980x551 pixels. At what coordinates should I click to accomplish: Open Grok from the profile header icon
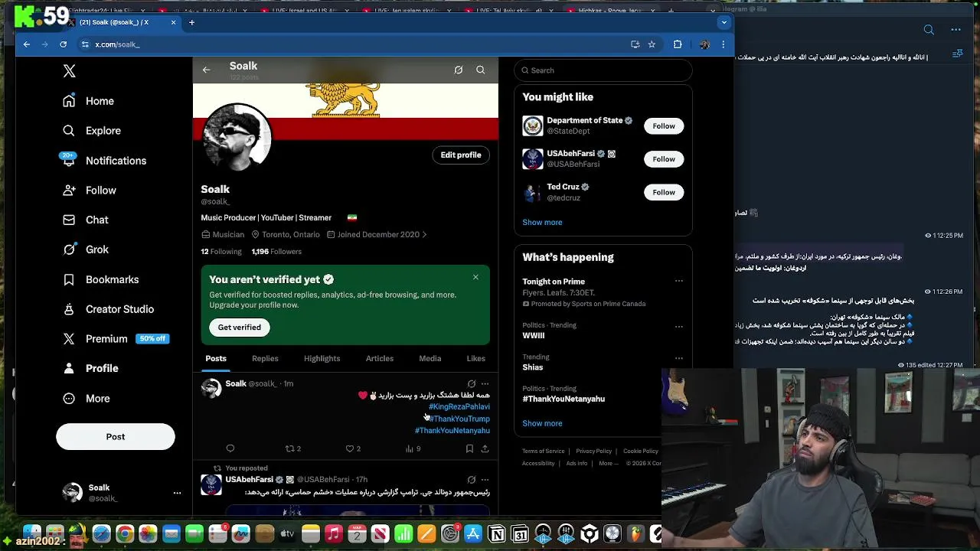click(458, 70)
